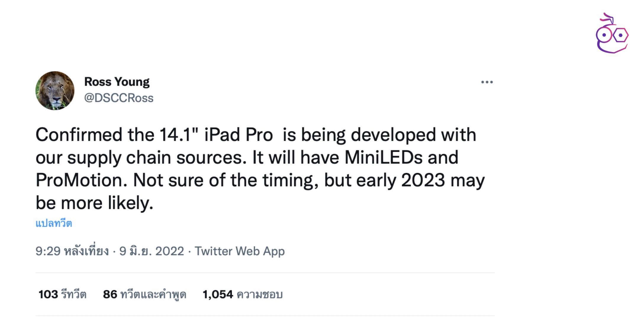
Task: Click the 9:29 หลังเที่ยง timestamp
Action: pyautogui.click(x=72, y=251)
